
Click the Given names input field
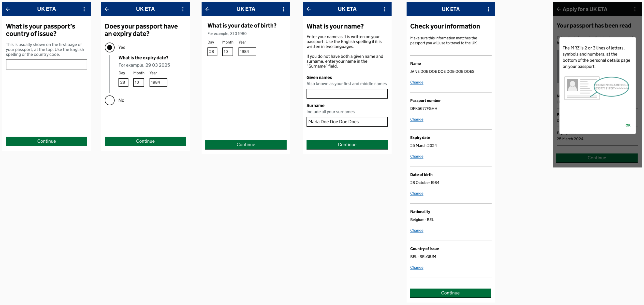[x=347, y=94]
